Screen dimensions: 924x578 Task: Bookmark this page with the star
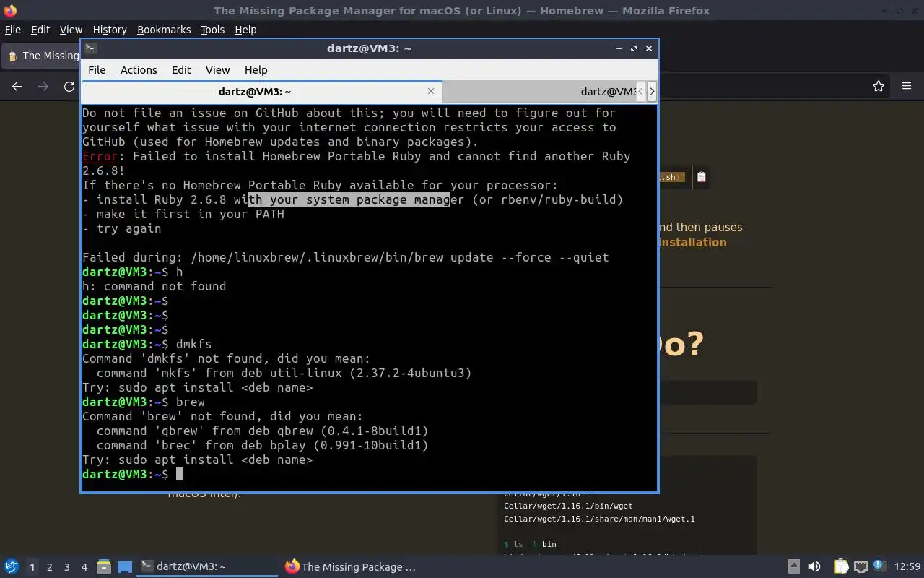coord(879,87)
